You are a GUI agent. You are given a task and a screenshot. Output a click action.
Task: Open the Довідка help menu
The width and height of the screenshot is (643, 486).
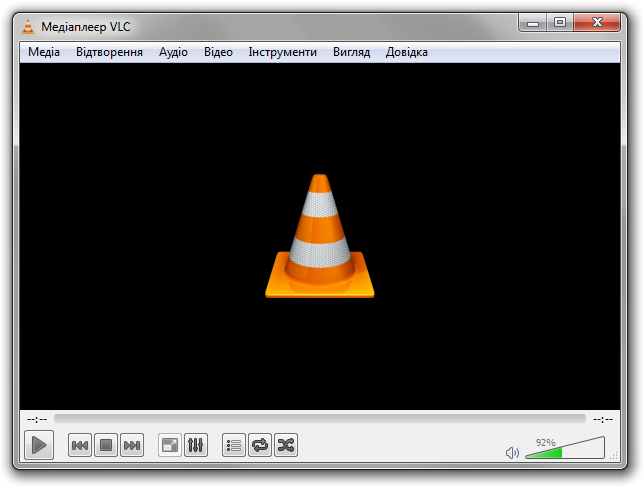pyautogui.click(x=406, y=52)
